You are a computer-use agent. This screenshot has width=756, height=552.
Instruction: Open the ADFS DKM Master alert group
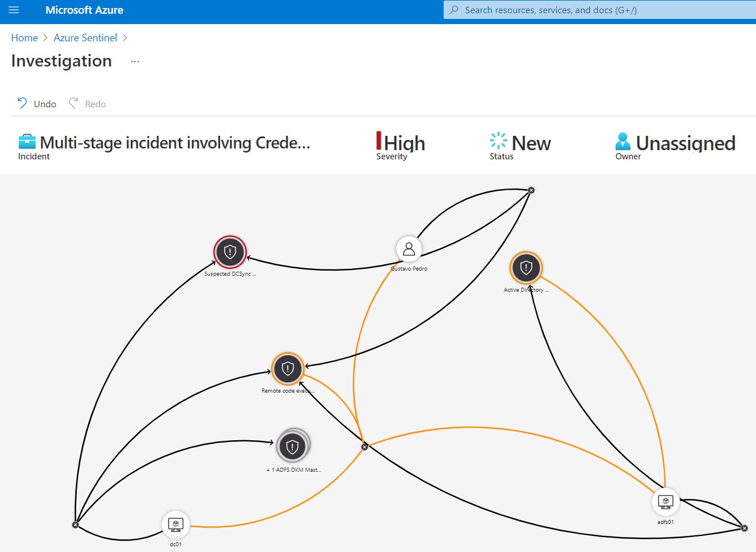tap(292, 447)
